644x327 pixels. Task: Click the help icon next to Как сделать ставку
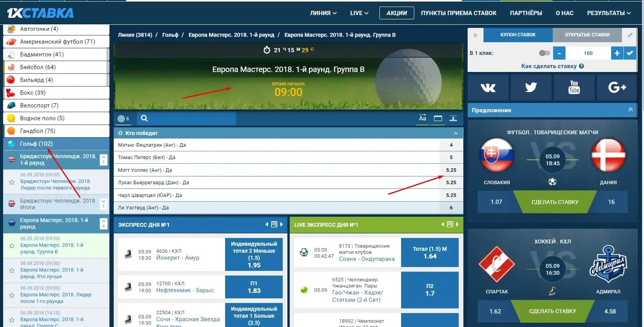click(581, 66)
